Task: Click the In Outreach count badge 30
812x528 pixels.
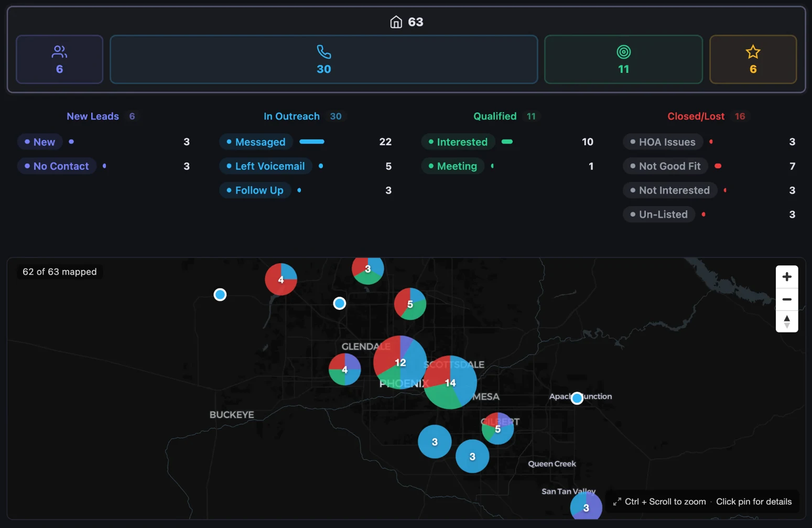Action: tap(335, 116)
